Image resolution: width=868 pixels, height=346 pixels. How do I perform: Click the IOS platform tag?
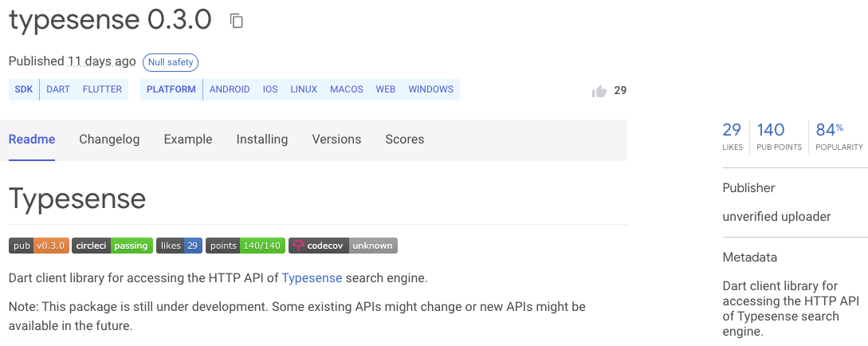[270, 89]
